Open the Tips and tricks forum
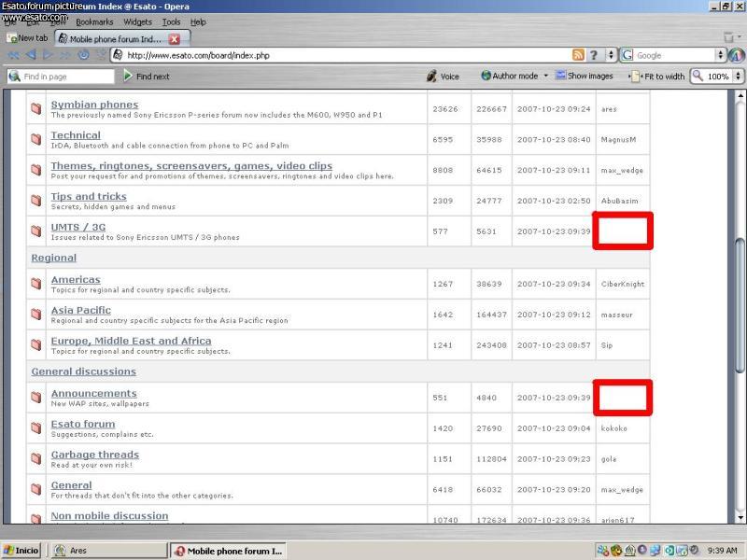 point(89,196)
